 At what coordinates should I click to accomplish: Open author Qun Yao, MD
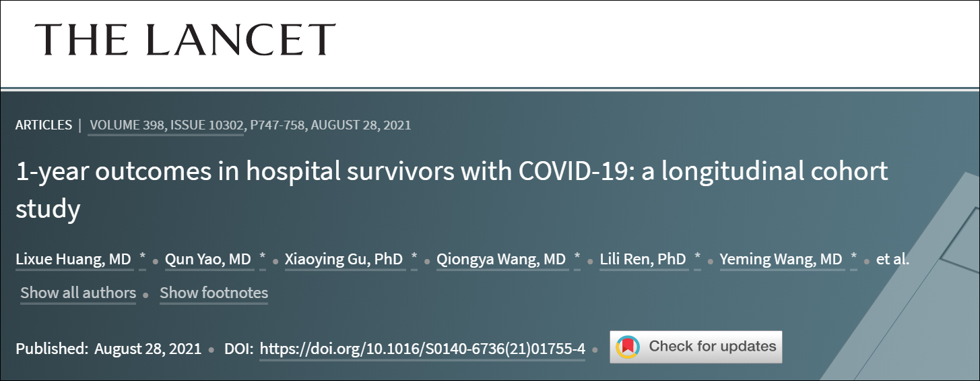[x=208, y=260]
